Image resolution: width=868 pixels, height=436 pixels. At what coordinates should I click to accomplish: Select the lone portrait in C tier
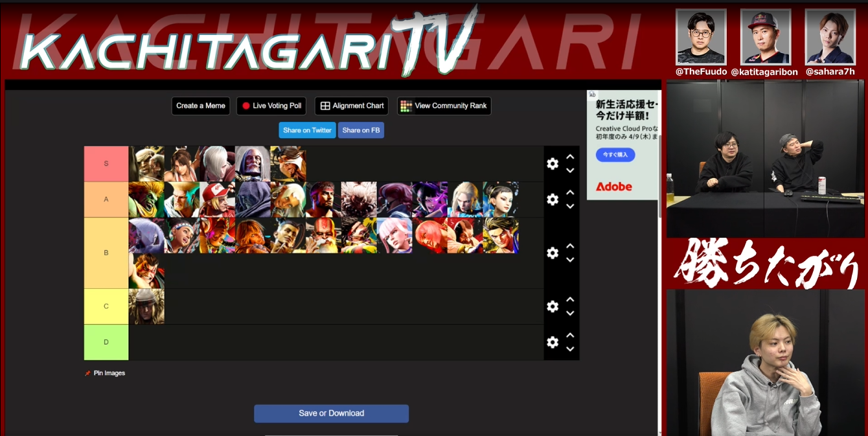tap(146, 306)
